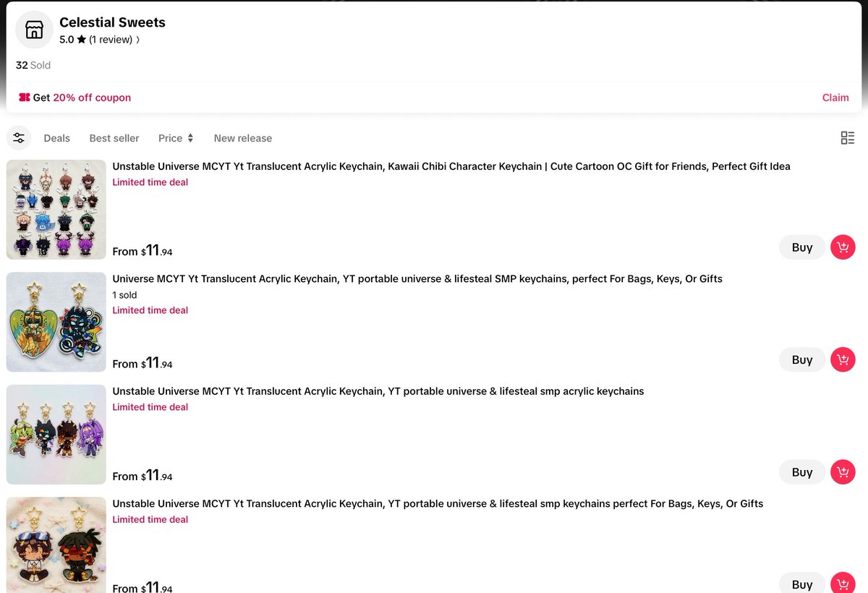Open the 'lifesteal smp acrylic keychains' title
The image size is (868, 593).
click(378, 391)
